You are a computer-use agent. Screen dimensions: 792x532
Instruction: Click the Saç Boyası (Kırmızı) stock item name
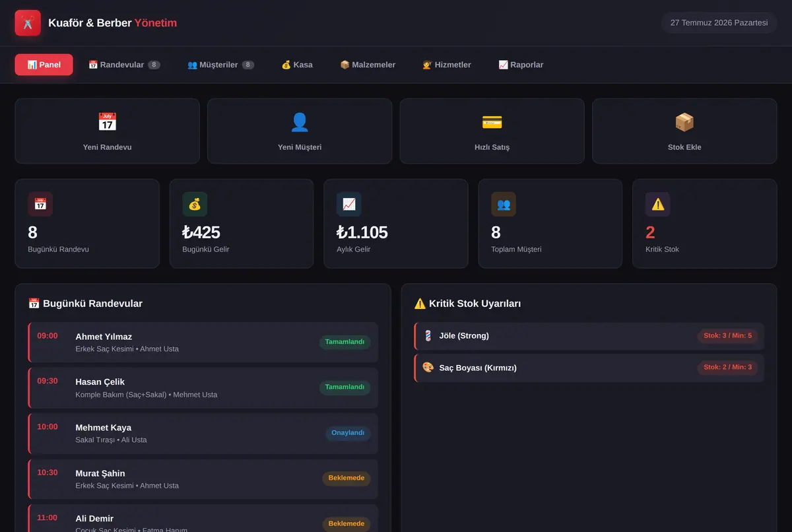tap(478, 368)
